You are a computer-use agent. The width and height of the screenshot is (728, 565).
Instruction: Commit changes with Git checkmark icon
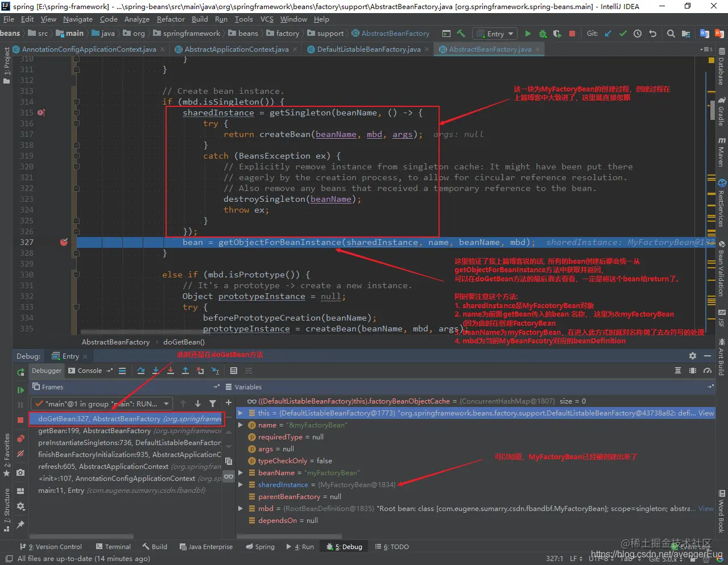pos(623,34)
